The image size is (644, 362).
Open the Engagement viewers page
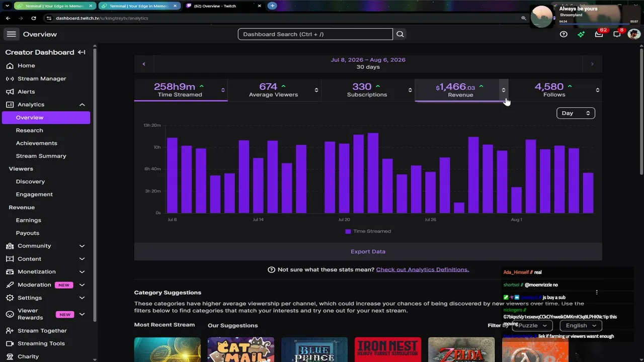pyautogui.click(x=34, y=195)
